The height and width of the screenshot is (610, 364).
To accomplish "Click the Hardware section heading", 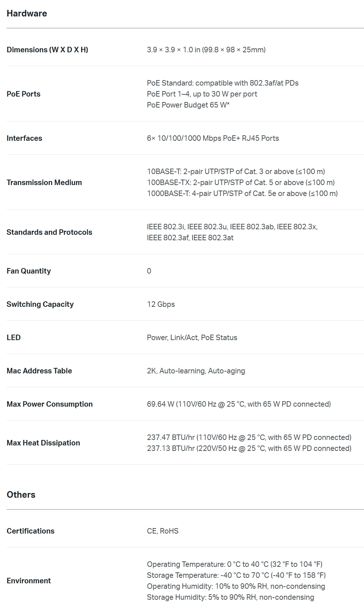I will pos(27,14).
